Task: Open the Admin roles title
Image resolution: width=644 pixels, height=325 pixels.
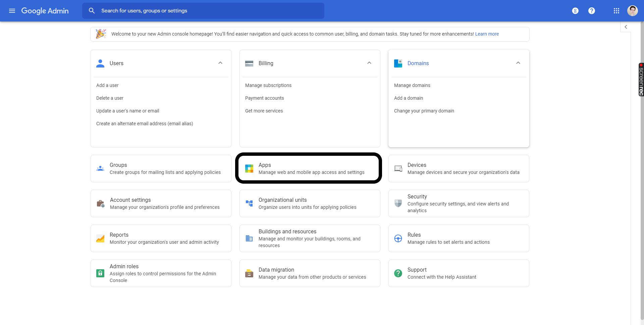Action: tap(124, 266)
